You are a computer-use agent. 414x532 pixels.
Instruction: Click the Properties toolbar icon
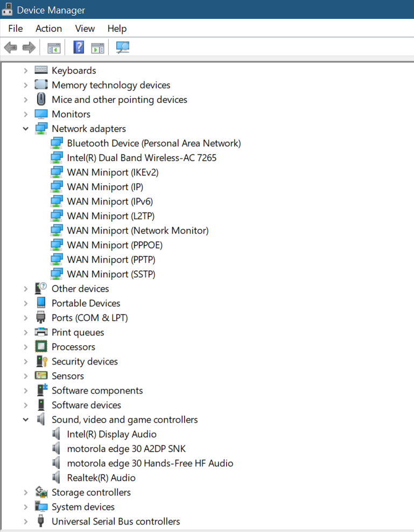[97, 47]
